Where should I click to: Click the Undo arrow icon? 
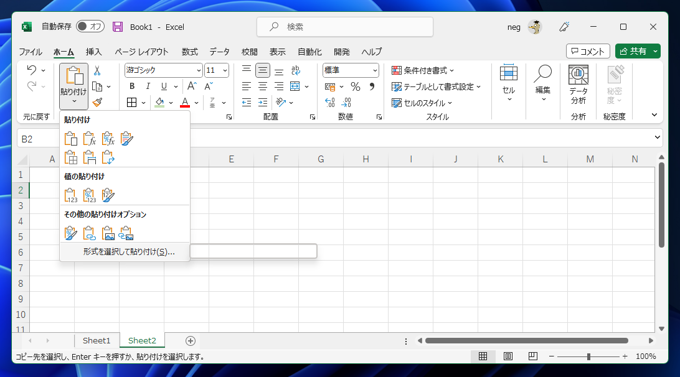31,70
